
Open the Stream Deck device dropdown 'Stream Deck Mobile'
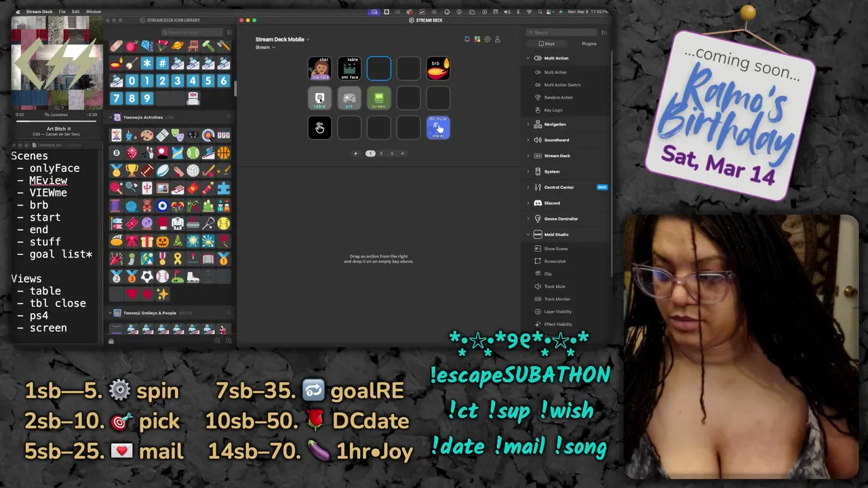click(282, 39)
